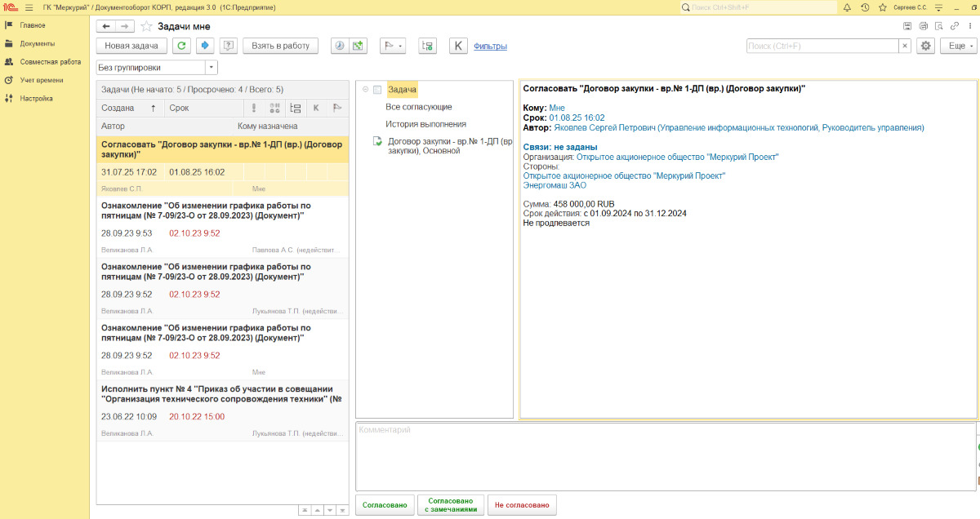Open notifications bell icon
Viewport: 980px width, 519px height.
[x=846, y=7]
